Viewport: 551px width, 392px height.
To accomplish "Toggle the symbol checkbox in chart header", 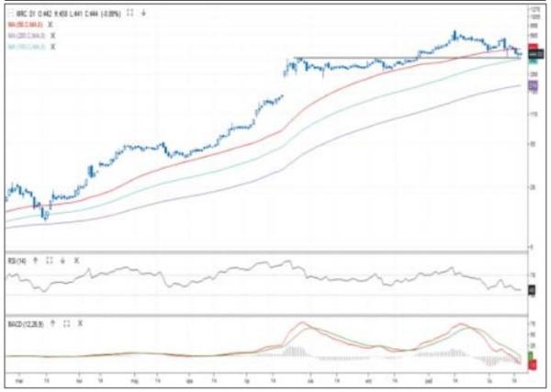I will [9, 15].
